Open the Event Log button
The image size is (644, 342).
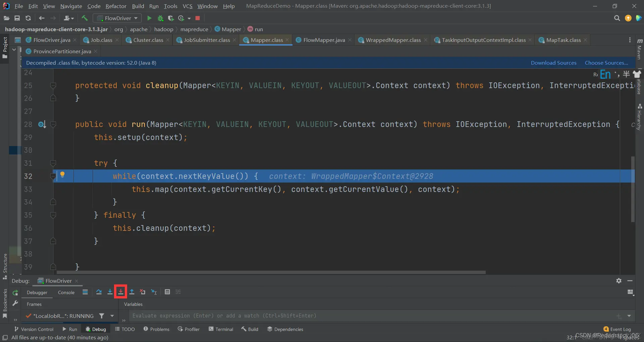617,329
